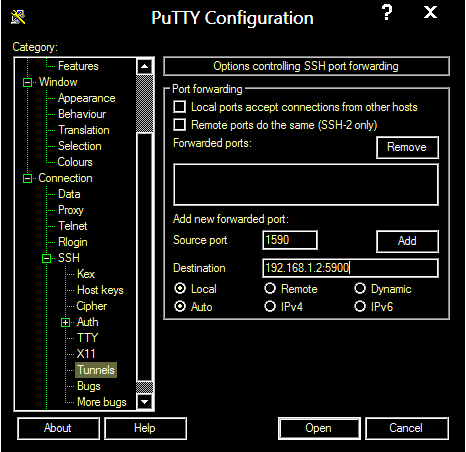
Task: Open the Connection category
Action: tap(65, 178)
